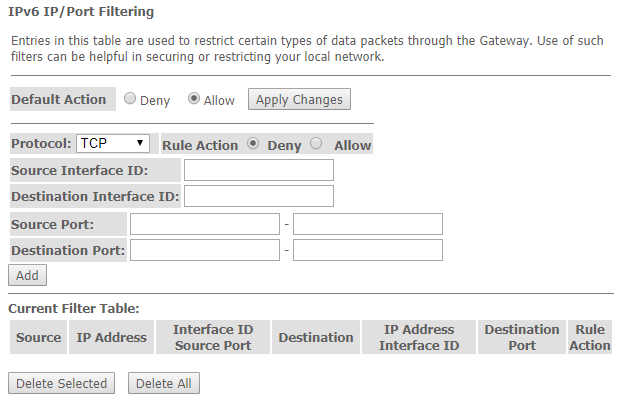Screen dimensions: 620x401
Task: Set Rule Action to Allow
Action: tap(317, 144)
